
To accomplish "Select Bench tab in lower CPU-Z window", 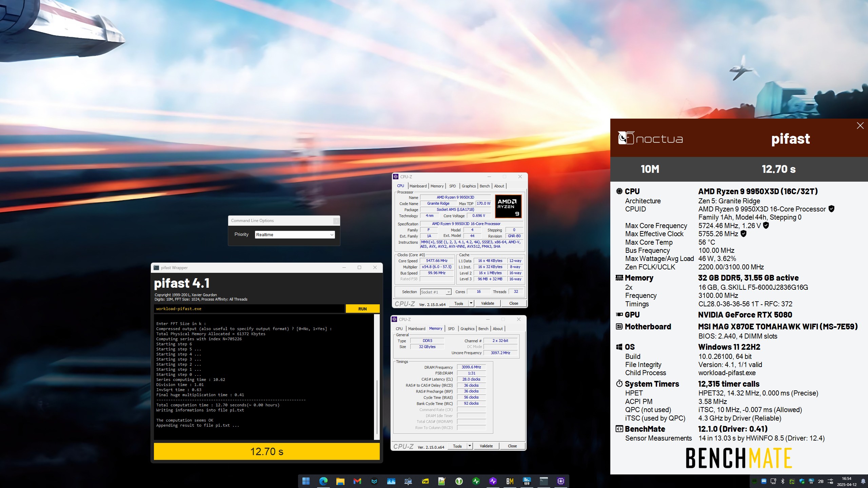I will 483,329.
